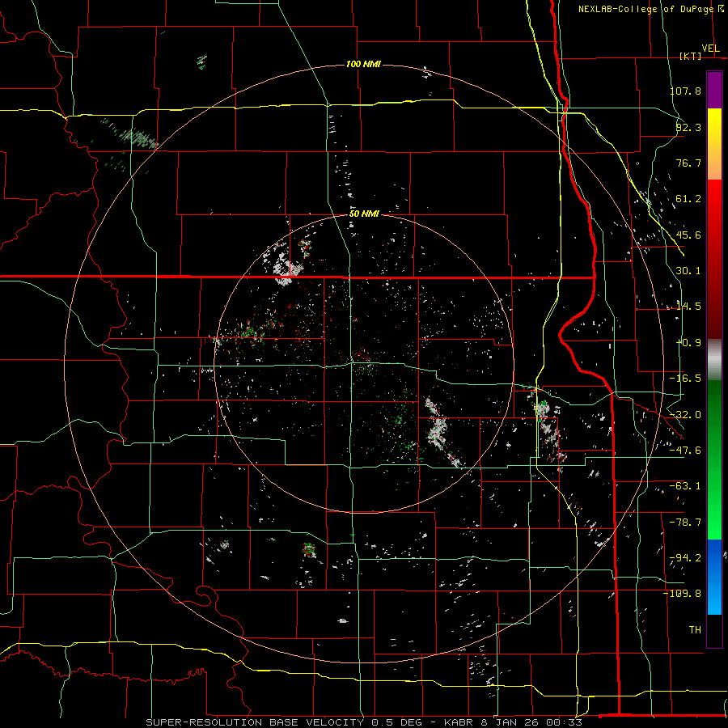Click the blue segment of the color bar
The height and width of the screenshot is (728, 728).
pyautogui.click(x=714, y=577)
